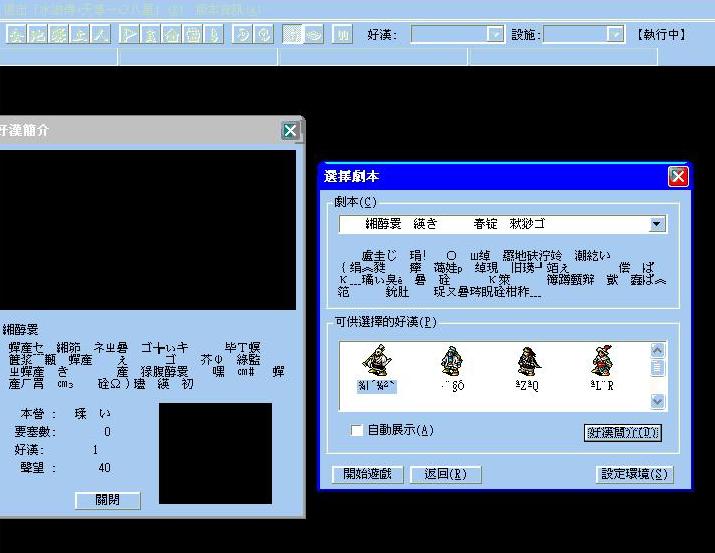Click the 聲望 value 40
The image size is (715, 553).
coord(104,468)
